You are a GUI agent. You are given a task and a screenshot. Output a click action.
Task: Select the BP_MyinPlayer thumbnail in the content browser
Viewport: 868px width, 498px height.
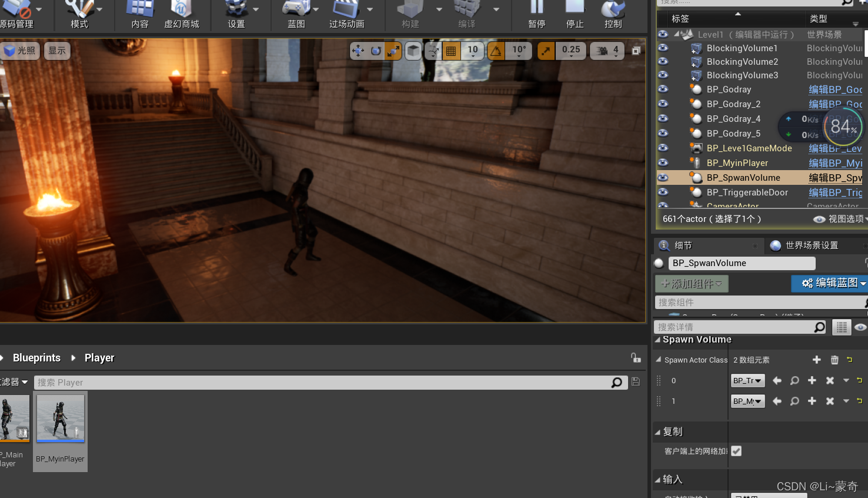[60, 419]
